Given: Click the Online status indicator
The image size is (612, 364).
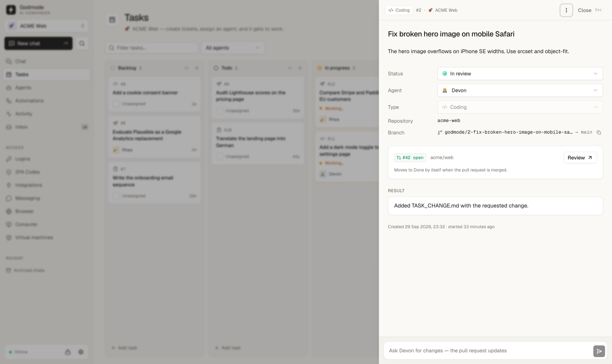Looking at the screenshot, I should point(18,352).
